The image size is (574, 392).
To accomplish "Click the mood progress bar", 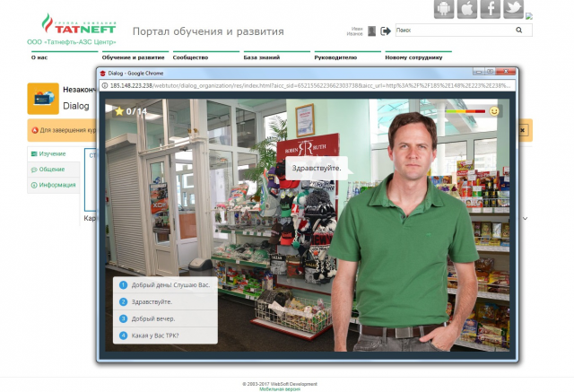I will point(465,111).
